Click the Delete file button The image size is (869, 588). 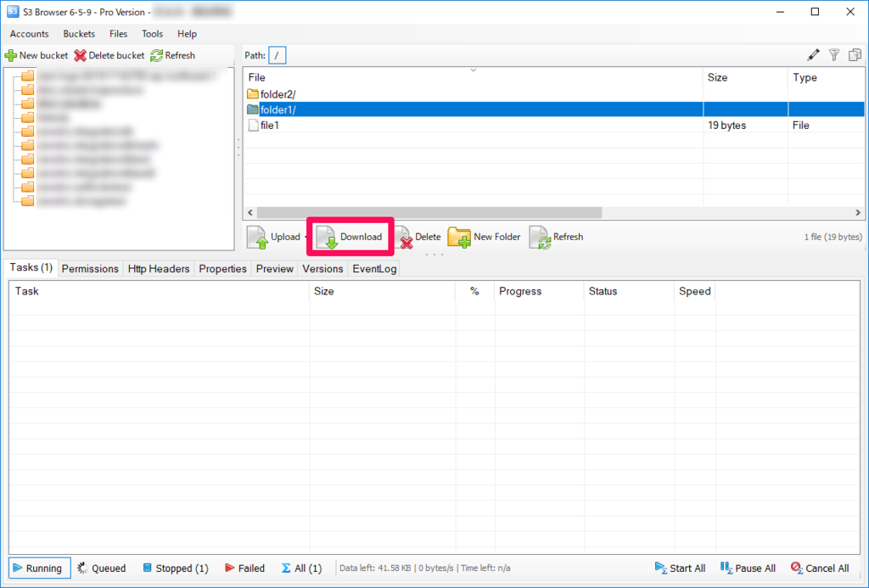[x=419, y=238]
